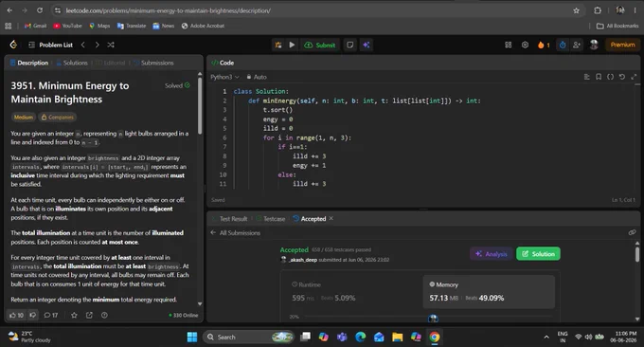This screenshot has height=347, width=644.
Task: Run the code with play button
Action: coord(292,45)
